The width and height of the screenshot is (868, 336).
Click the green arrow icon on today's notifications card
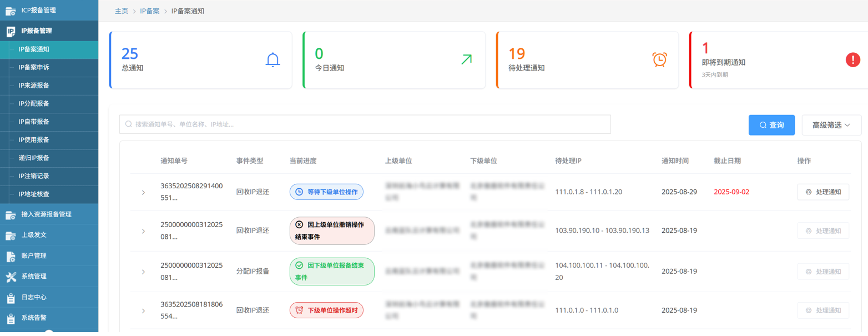coord(466,59)
